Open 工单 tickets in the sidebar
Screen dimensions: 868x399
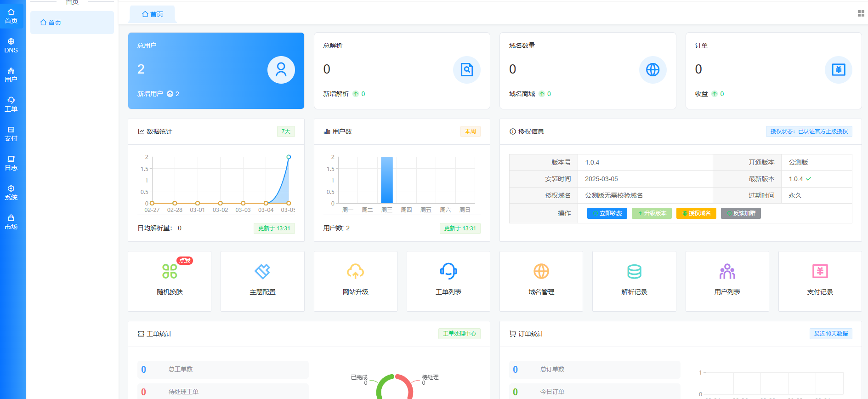pyautogui.click(x=11, y=104)
